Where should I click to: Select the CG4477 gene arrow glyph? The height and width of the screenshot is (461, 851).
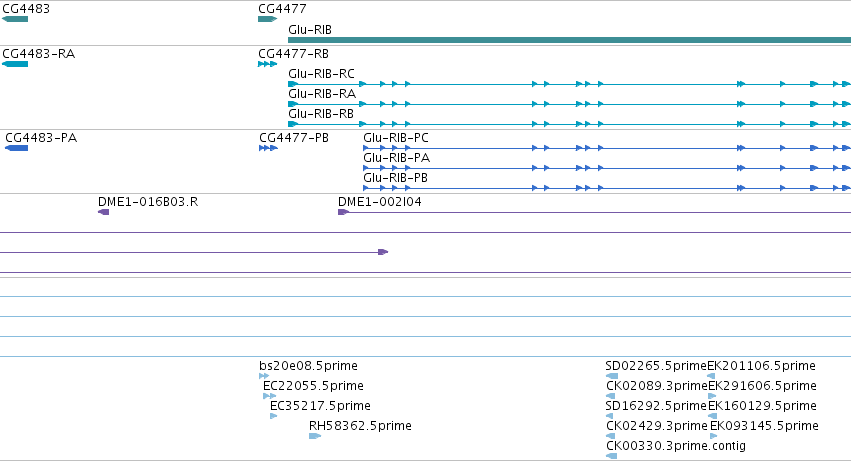(268, 19)
